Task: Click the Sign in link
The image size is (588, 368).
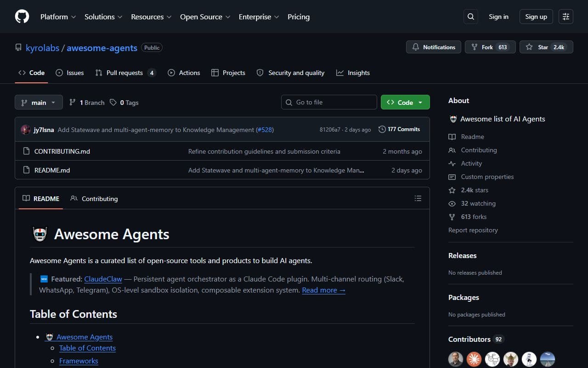Action: tap(498, 17)
